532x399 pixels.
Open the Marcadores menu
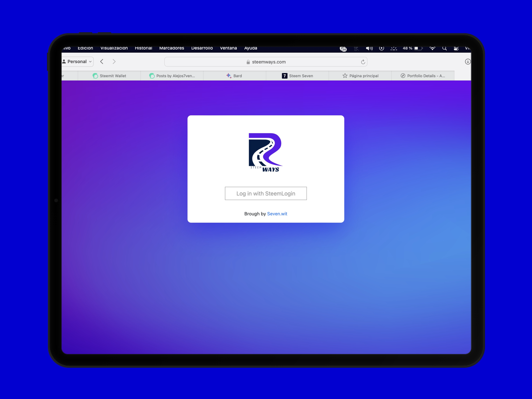[x=172, y=48]
